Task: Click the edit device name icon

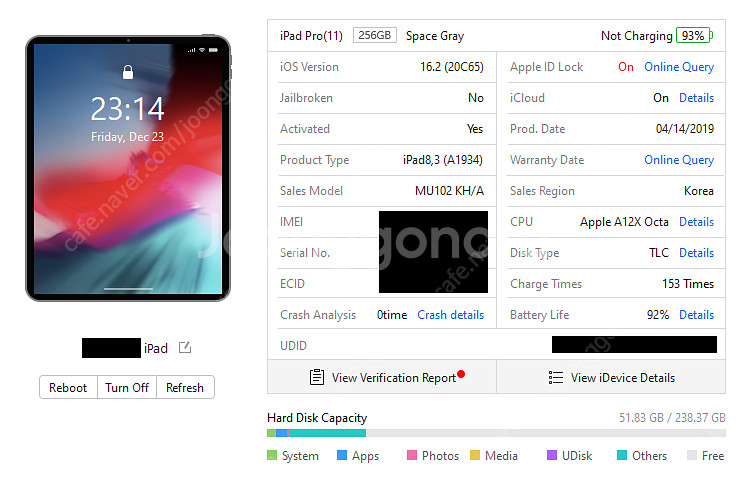Action: pyautogui.click(x=185, y=347)
